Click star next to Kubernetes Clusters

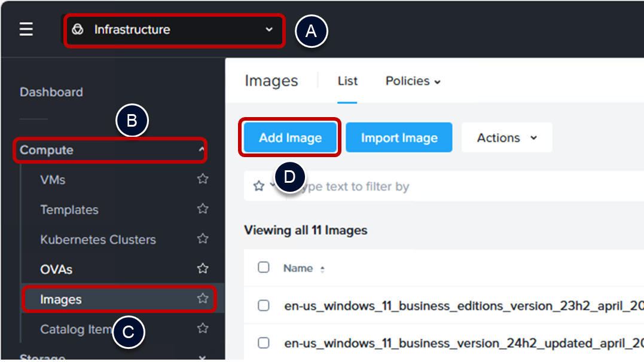(203, 238)
